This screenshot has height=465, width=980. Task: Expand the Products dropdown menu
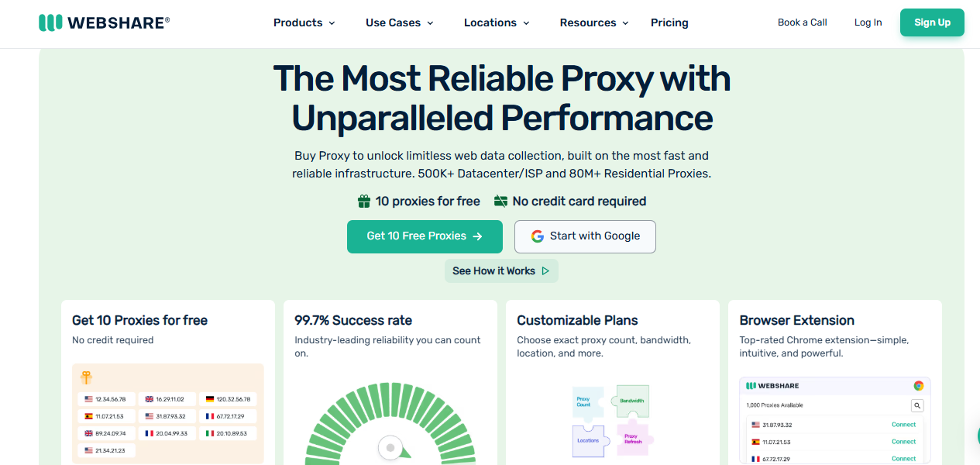[304, 22]
